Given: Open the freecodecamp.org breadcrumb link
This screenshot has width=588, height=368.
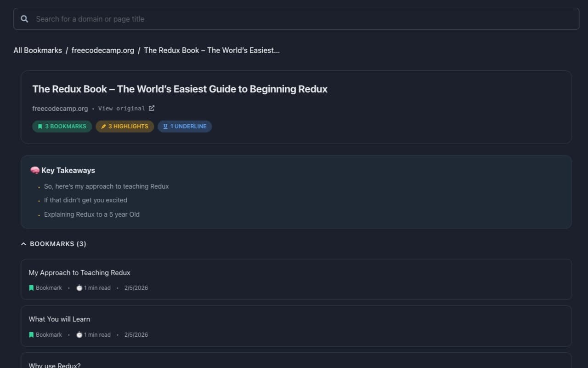Looking at the screenshot, I should coord(103,50).
